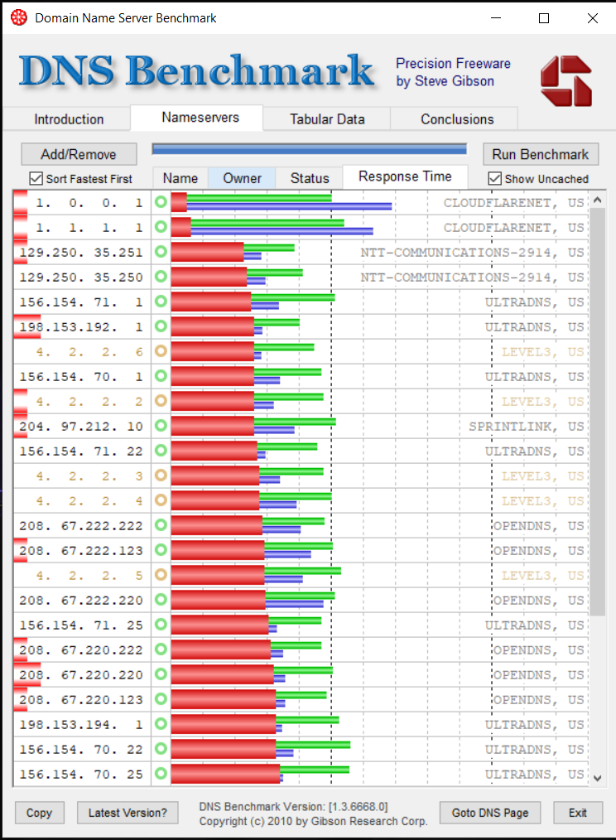This screenshot has height=840, width=616.
Task: Minimize the DNS Benchmark window
Action: tap(496, 18)
